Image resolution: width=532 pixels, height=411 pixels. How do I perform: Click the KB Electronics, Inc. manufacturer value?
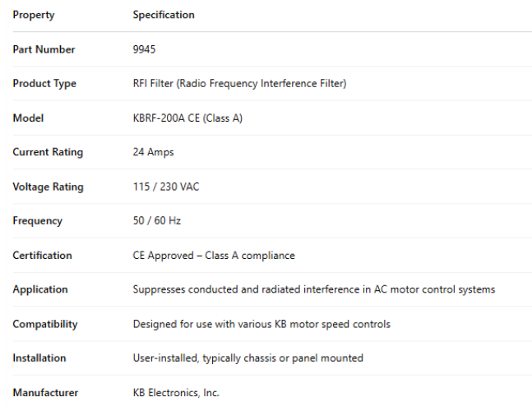pyautogui.click(x=176, y=393)
